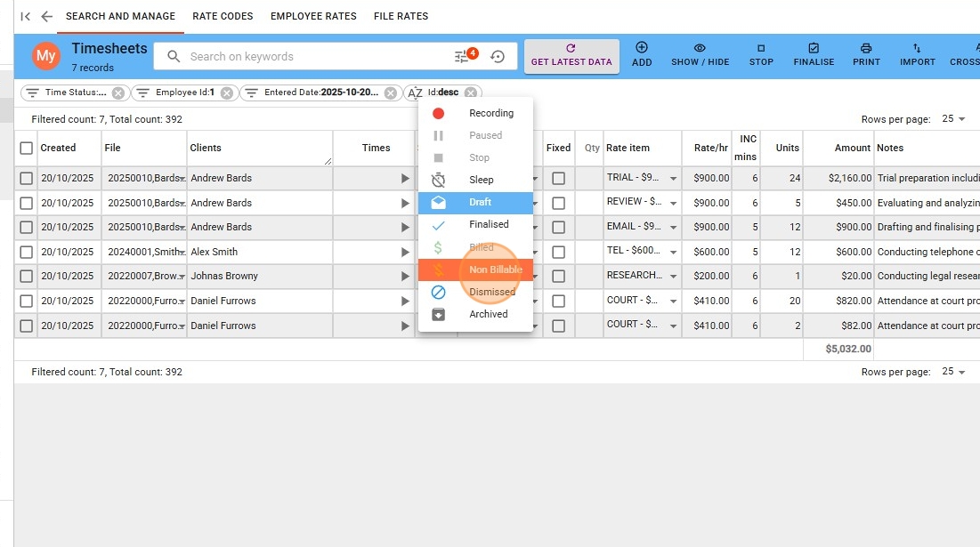Image resolution: width=980 pixels, height=547 pixels.
Task: Sort by Created column header
Action: (58, 148)
